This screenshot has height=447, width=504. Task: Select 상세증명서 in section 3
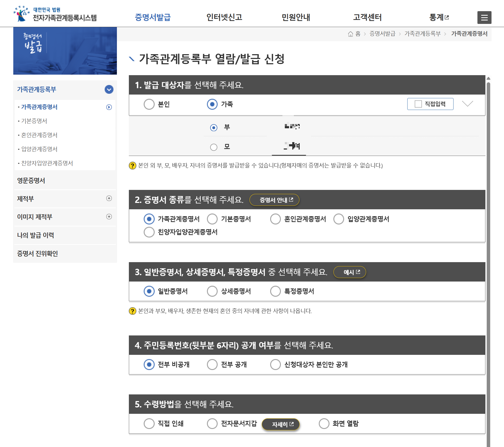click(212, 291)
